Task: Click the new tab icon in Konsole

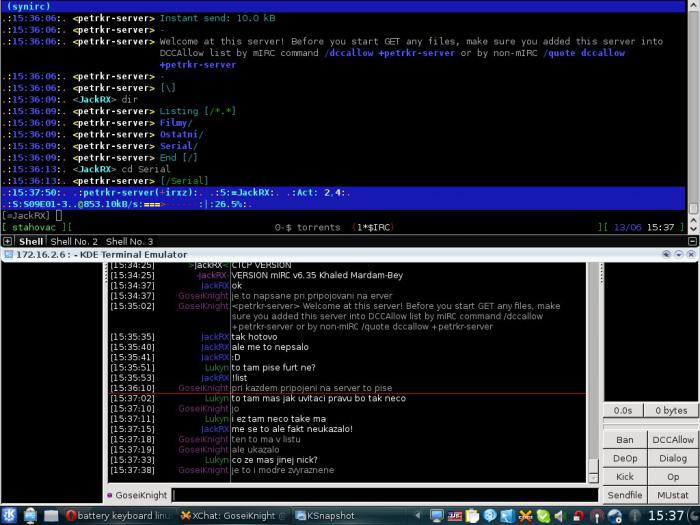Action: [x=7, y=242]
